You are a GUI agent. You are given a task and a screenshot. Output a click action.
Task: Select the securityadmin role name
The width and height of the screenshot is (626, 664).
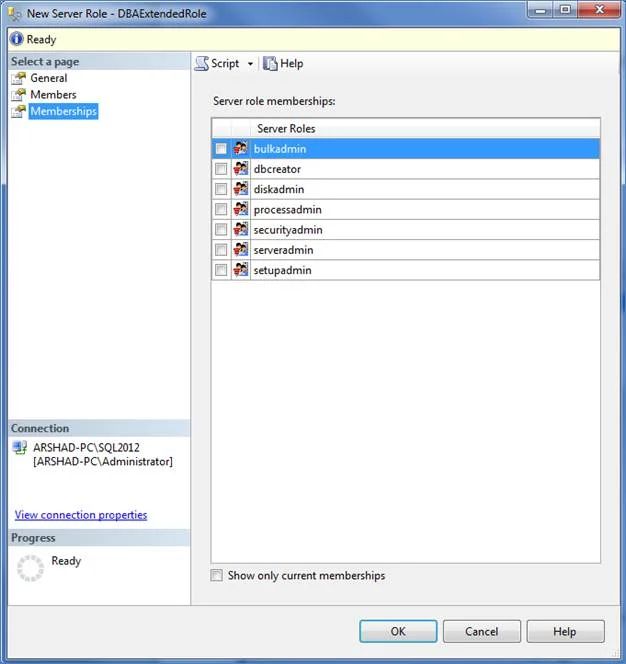click(x=288, y=230)
